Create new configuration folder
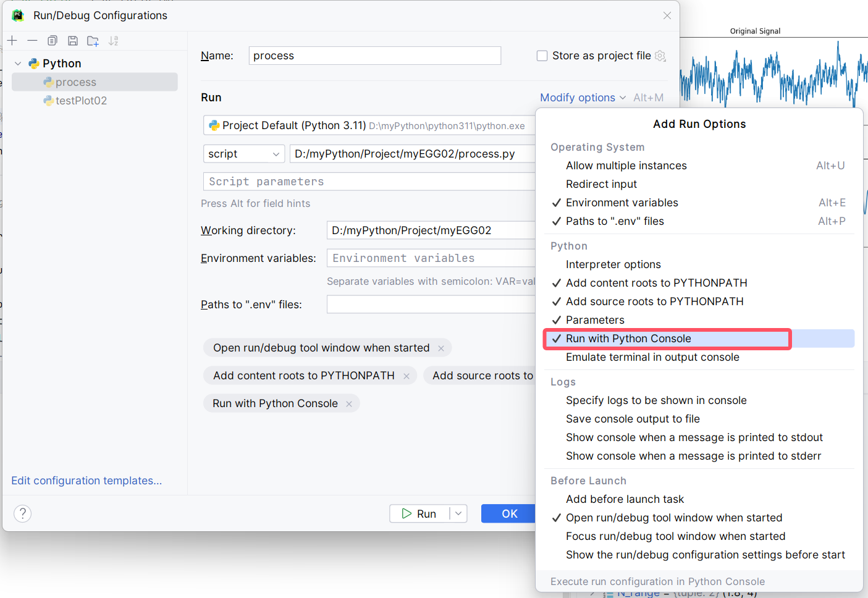 93,41
